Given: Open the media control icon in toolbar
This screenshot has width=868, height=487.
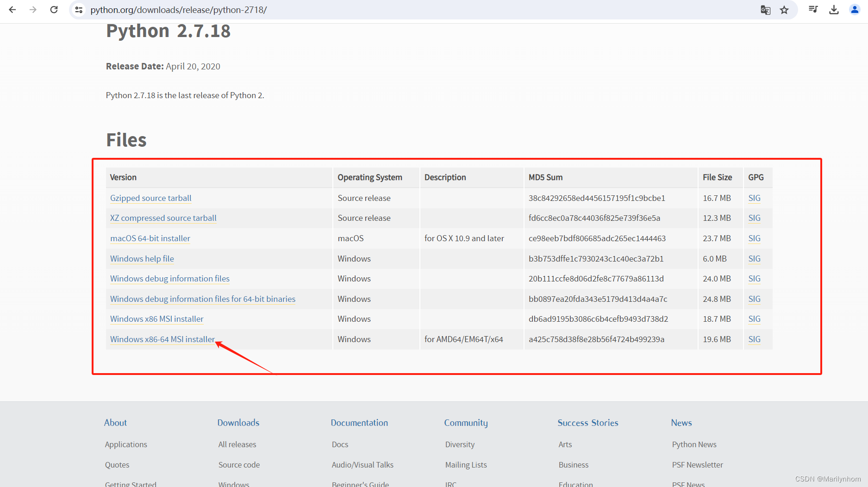Looking at the screenshot, I should [x=813, y=10].
